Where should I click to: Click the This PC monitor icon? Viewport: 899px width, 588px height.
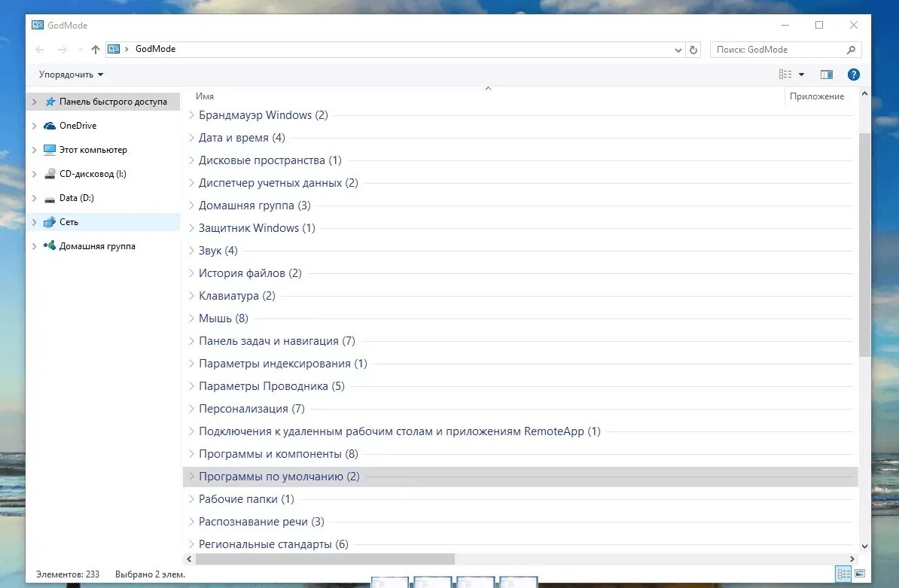click(x=50, y=150)
